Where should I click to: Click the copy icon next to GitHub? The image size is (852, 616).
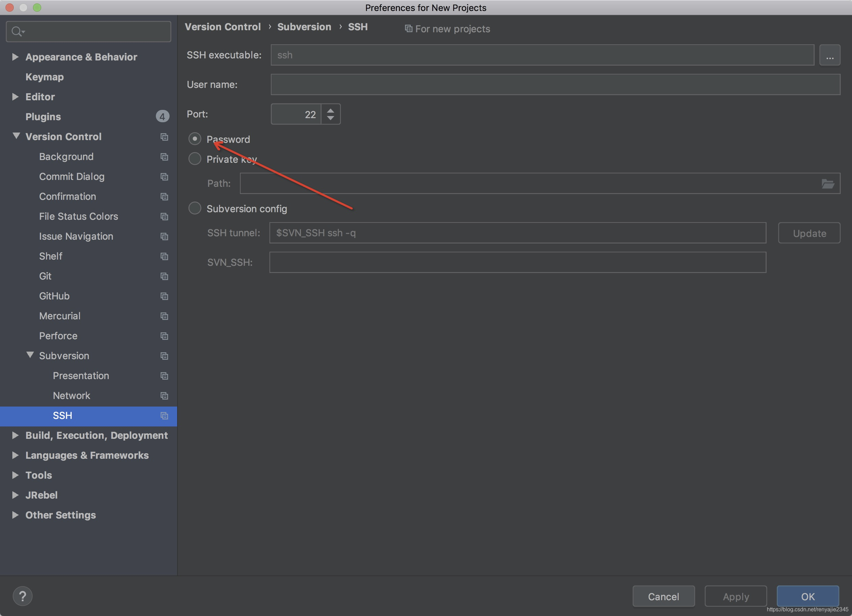[x=164, y=296]
